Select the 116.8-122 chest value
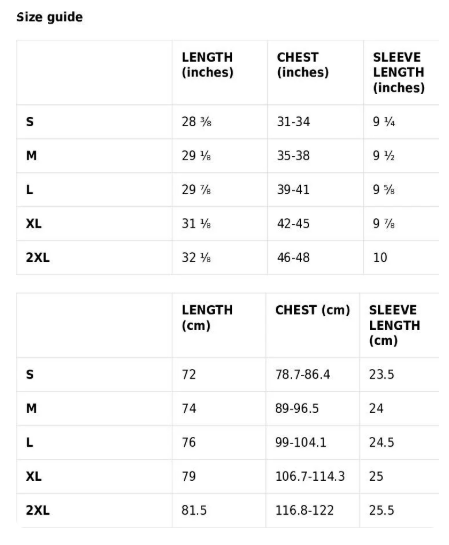Image resolution: width=449 pixels, height=545 pixels. 304,510
